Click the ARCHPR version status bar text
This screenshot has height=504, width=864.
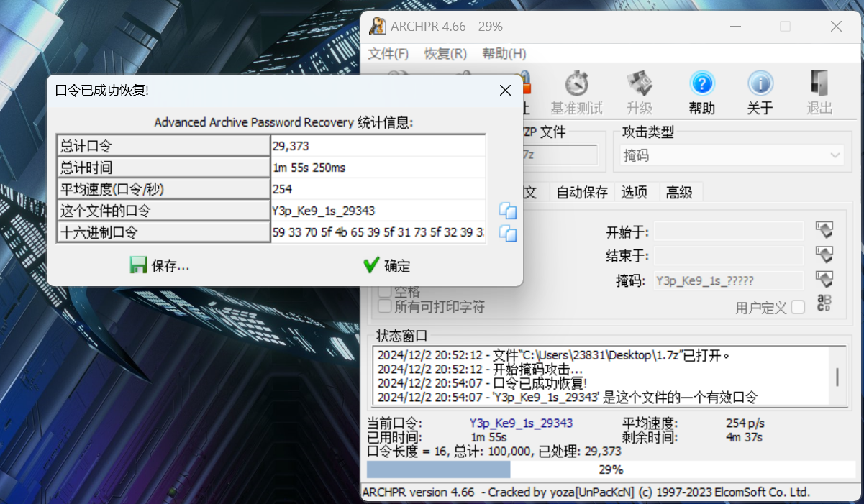(x=586, y=492)
